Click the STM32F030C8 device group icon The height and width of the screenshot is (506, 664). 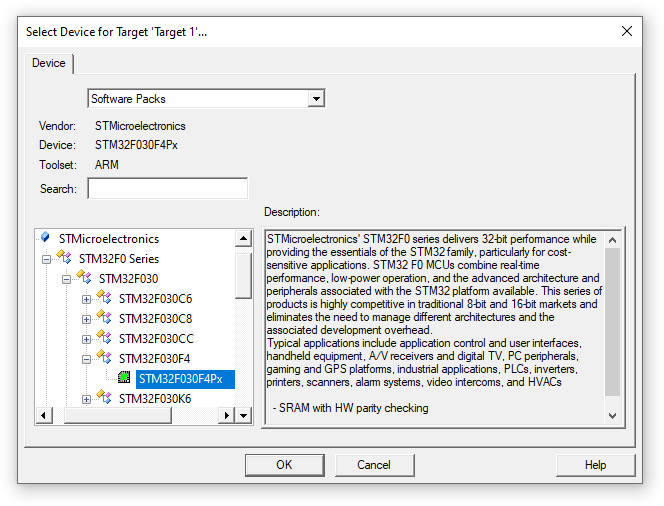(104, 317)
